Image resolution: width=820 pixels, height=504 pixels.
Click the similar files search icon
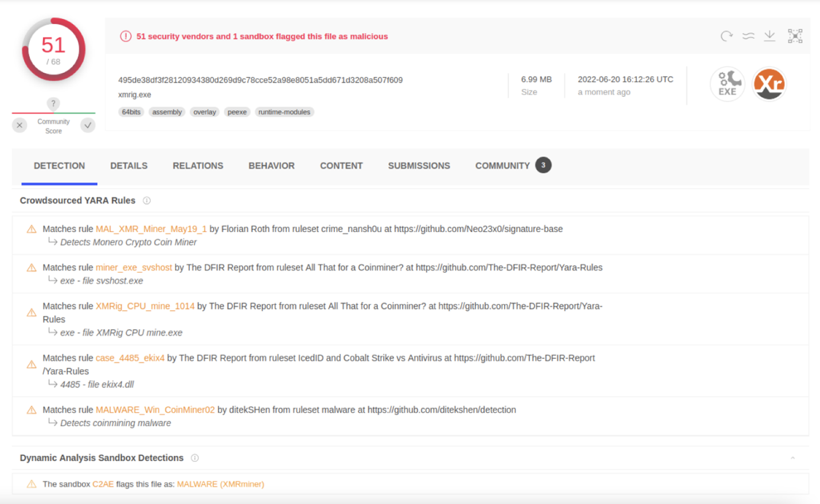(748, 36)
